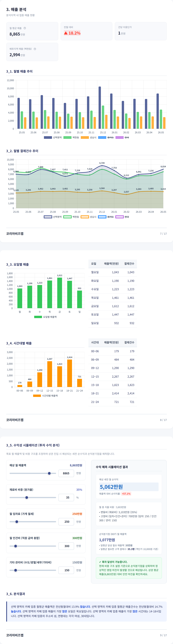Click the 3_6. 분석결과 heading
Screen dimensions: 173x644
click(15, 594)
